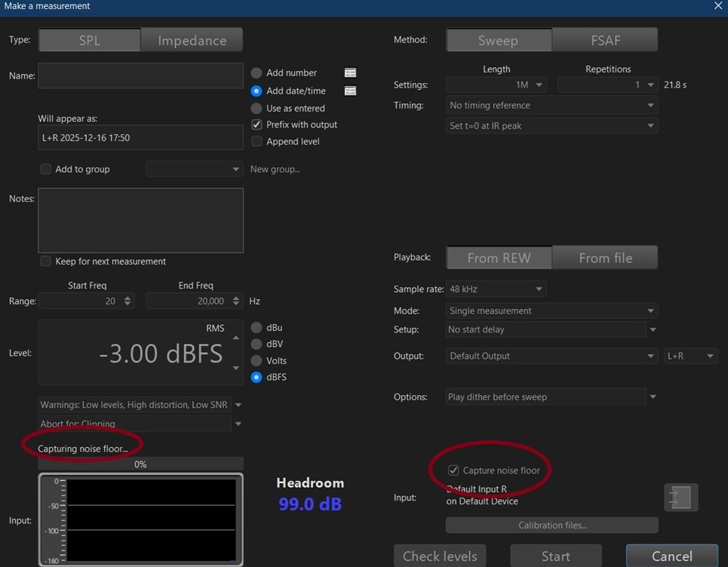Select dBV as the level unit

click(256, 344)
